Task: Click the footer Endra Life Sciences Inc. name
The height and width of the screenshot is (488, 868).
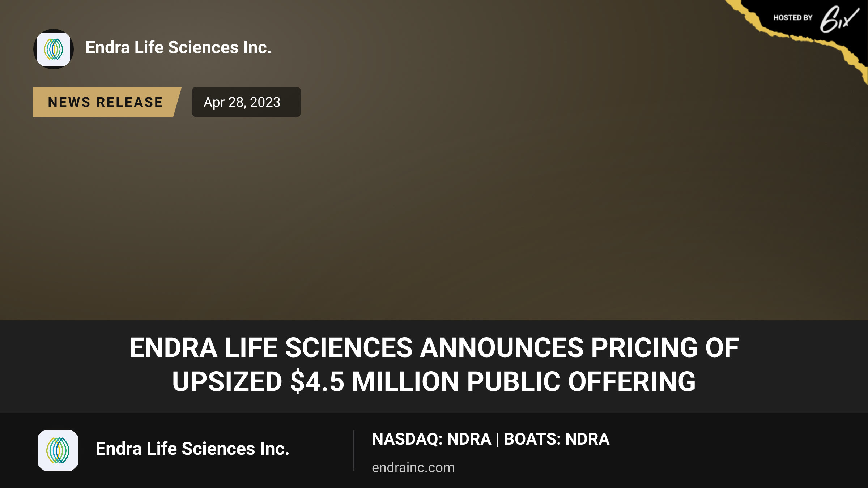Action: pos(192,449)
